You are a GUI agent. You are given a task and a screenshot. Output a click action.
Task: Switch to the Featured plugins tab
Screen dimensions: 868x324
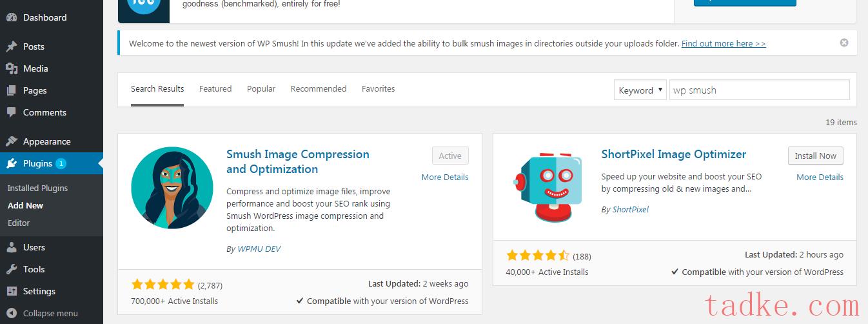click(215, 89)
